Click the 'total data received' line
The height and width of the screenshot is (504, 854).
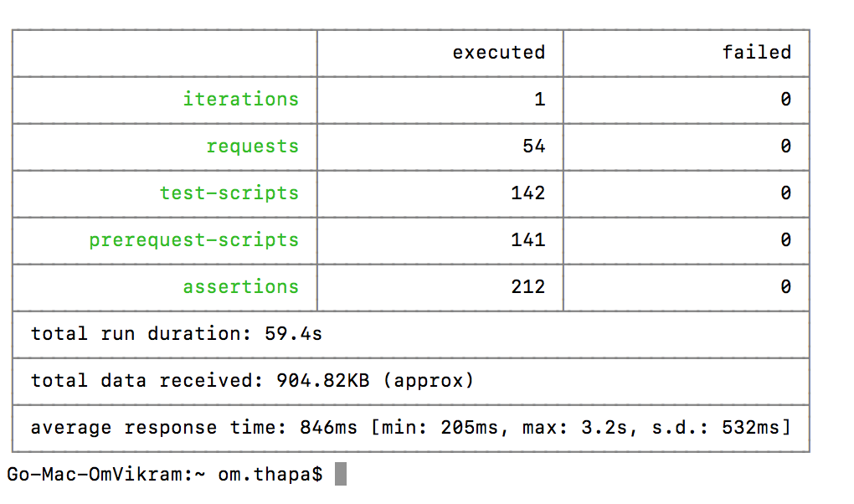pos(252,380)
